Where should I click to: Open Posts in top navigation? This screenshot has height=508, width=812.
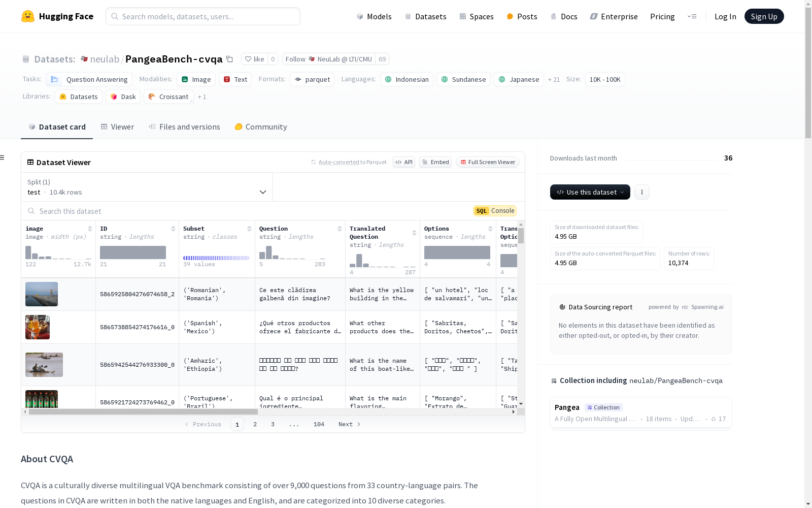click(522, 16)
